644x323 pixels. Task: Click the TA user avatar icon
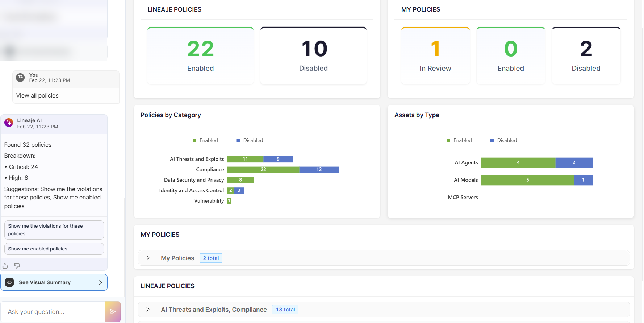[21, 77]
